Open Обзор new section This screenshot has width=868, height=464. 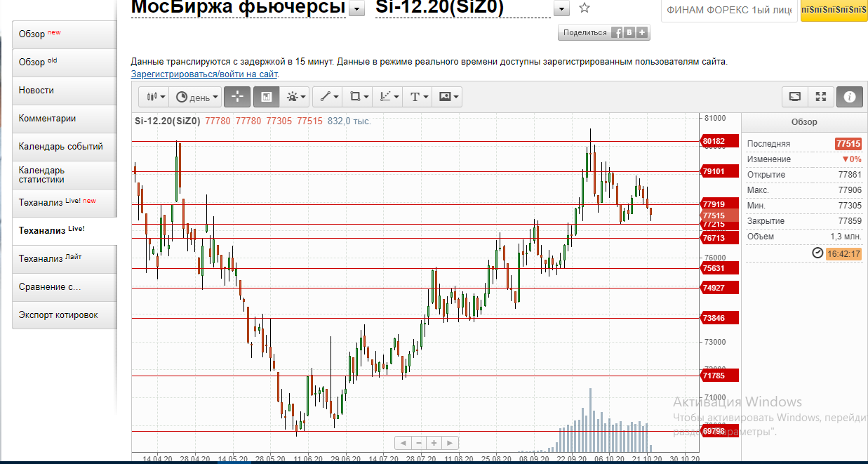click(x=65, y=34)
